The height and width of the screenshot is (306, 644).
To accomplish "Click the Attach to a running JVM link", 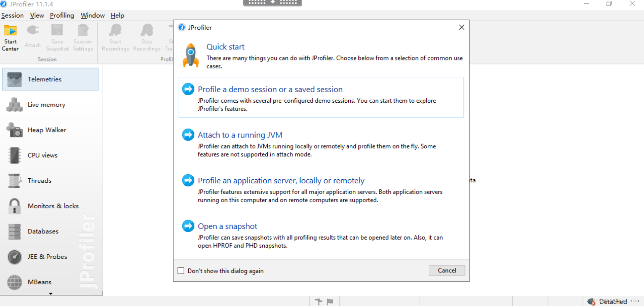I will pos(240,135).
